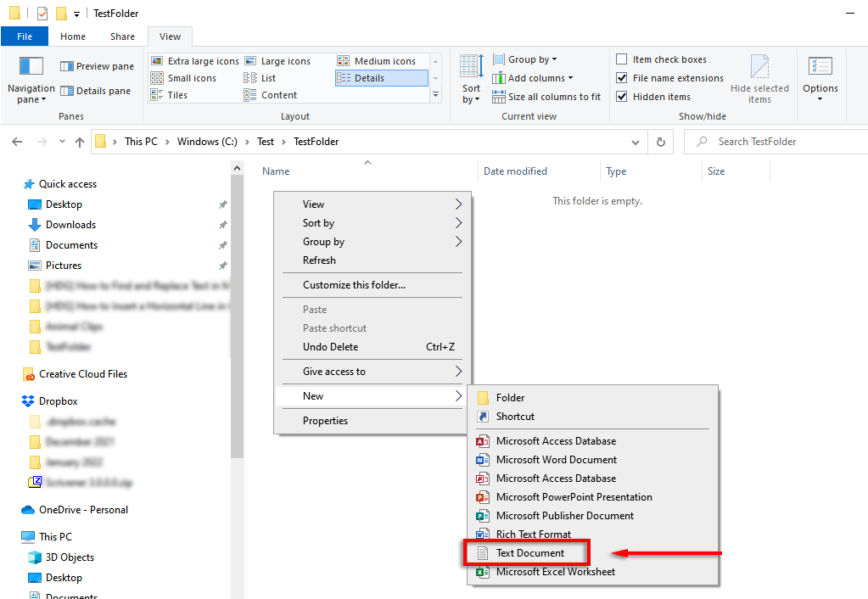The image size is (868, 599).
Task: Open the Navigation pane dropdown
Action: tap(31, 81)
